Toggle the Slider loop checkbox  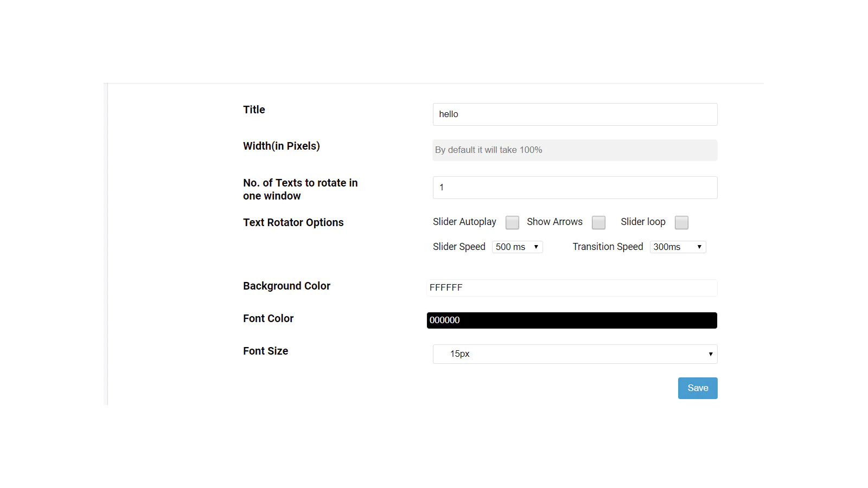pyautogui.click(x=681, y=222)
